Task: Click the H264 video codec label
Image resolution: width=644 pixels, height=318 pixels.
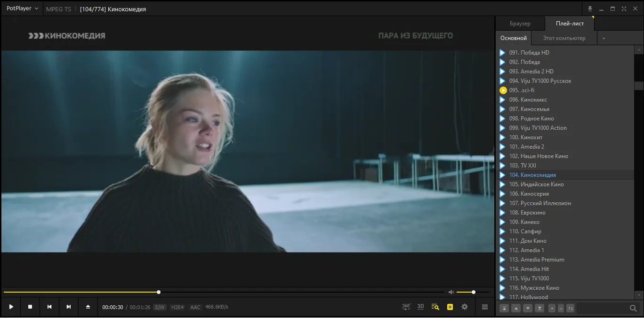Action: click(x=177, y=307)
